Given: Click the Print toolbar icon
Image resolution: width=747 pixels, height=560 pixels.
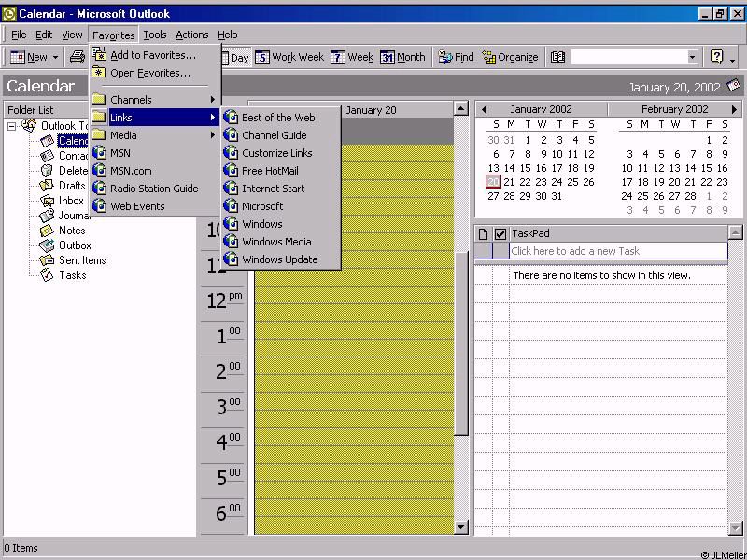Looking at the screenshot, I should point(78,58).
